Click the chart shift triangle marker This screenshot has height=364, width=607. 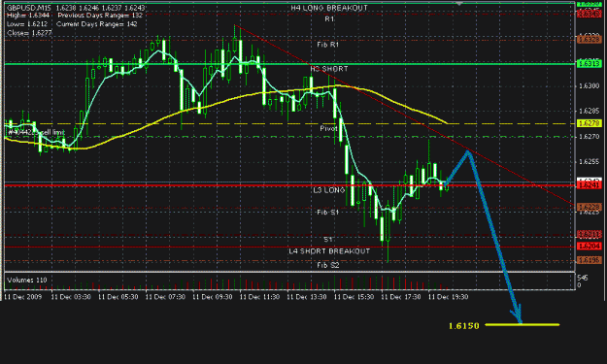tap(459, 4)
